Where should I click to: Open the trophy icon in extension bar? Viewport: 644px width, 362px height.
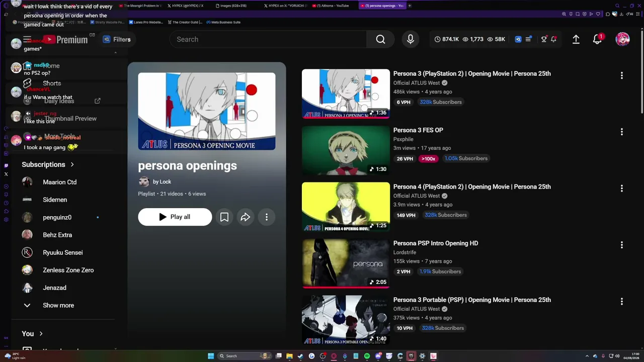coord(544,39)
